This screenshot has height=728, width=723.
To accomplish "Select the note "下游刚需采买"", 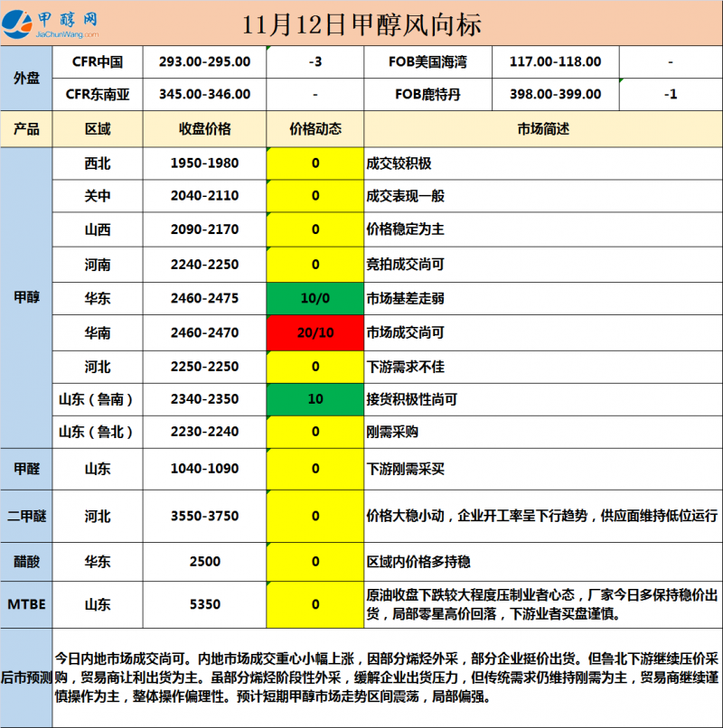I will click(405, 469).
